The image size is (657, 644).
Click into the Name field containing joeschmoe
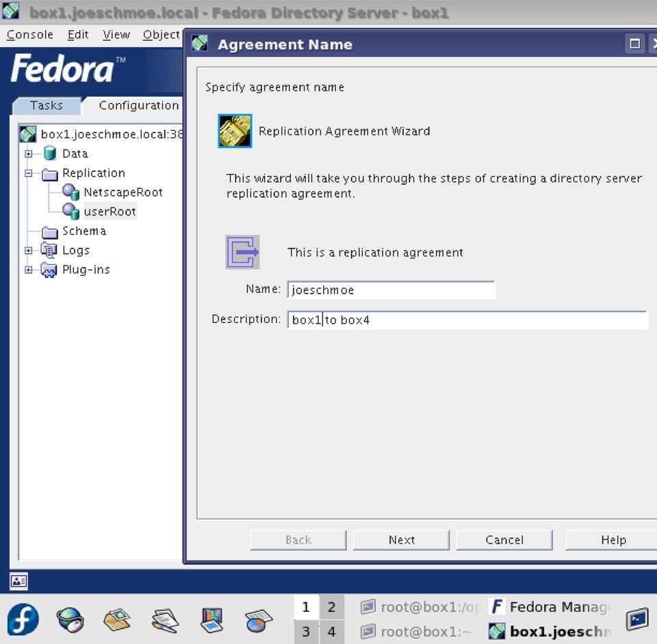point(391,289)
